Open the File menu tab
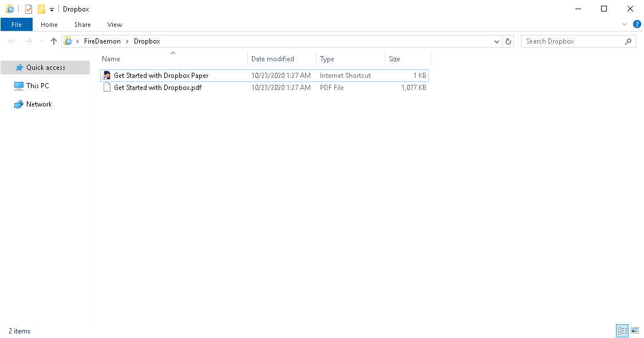644x338 pixels. point(17,25)
